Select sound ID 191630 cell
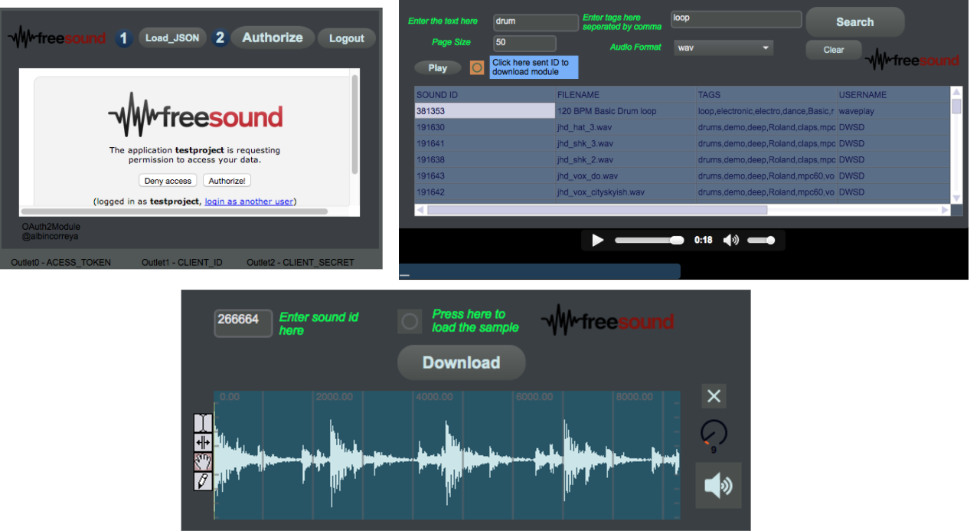Viewport: 980px width, 531px height. [485, 127]
